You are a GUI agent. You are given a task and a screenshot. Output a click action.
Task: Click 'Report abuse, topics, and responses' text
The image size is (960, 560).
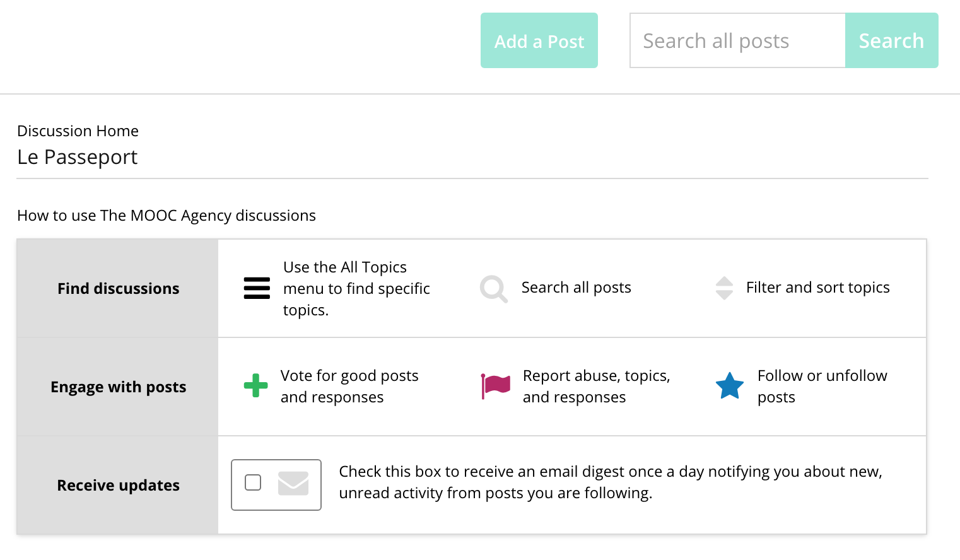click(x=596, y=386)
